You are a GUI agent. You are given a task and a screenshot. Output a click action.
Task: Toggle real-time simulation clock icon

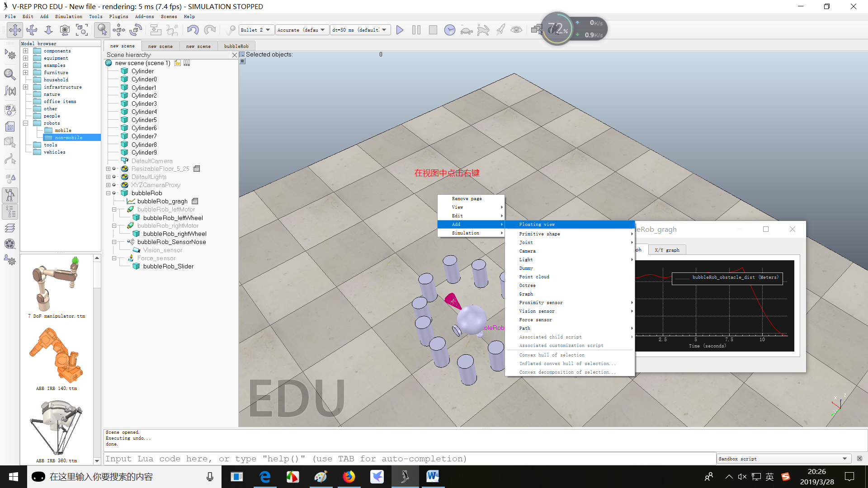coord(449,30)
